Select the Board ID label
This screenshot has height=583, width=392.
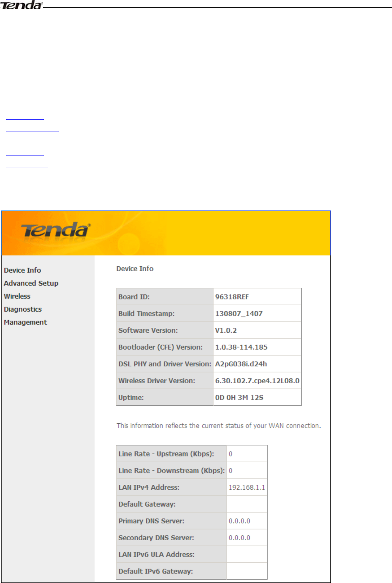pos(134,297)
